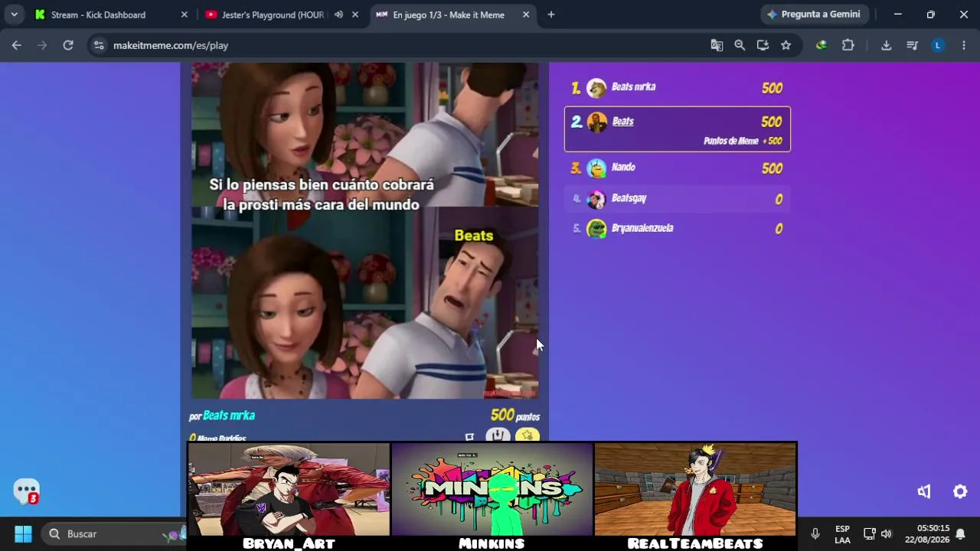This screenshot has height=551, width=980.
Task: Click Bryanvalenzuela's frog avatar
Action: pos(596,229)
